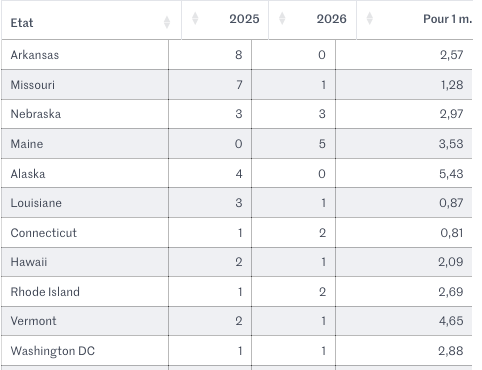482x370 pixels.
Task: Click sort arrows beside 2026 header
Action: click(x=282, y=18)
